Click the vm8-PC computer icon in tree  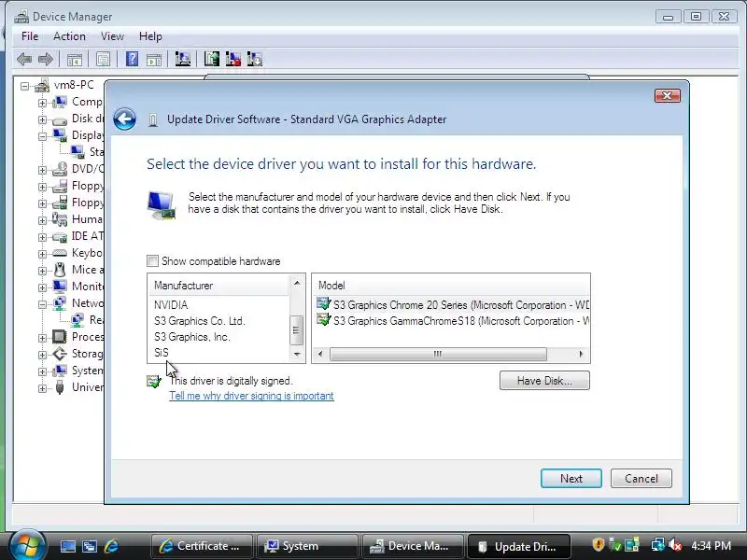coord(42,85)
